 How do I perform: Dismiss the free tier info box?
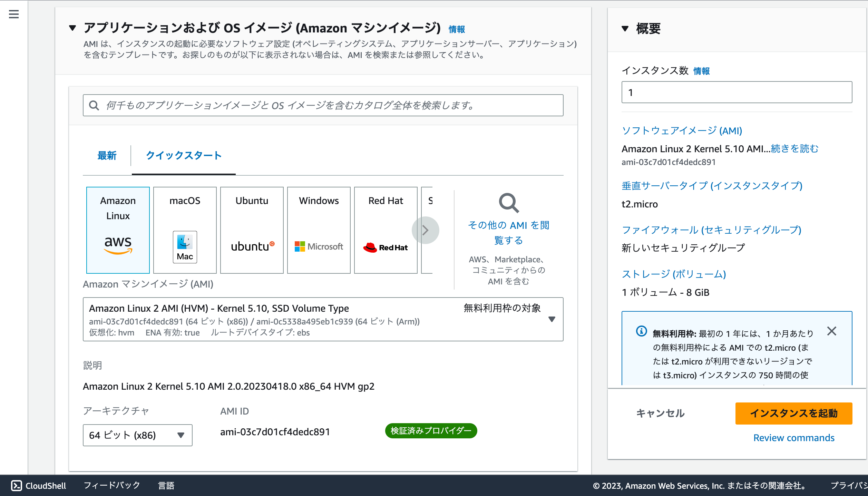[831, 331]
